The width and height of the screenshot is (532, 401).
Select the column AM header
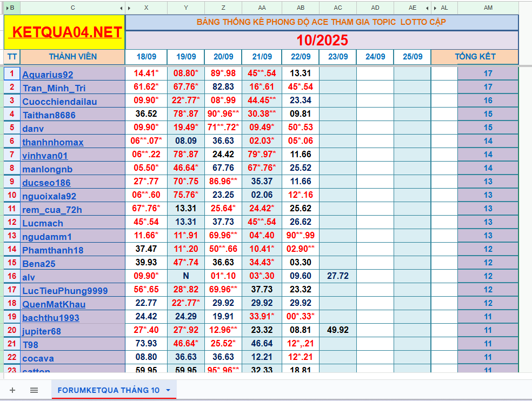pos(488,8)
